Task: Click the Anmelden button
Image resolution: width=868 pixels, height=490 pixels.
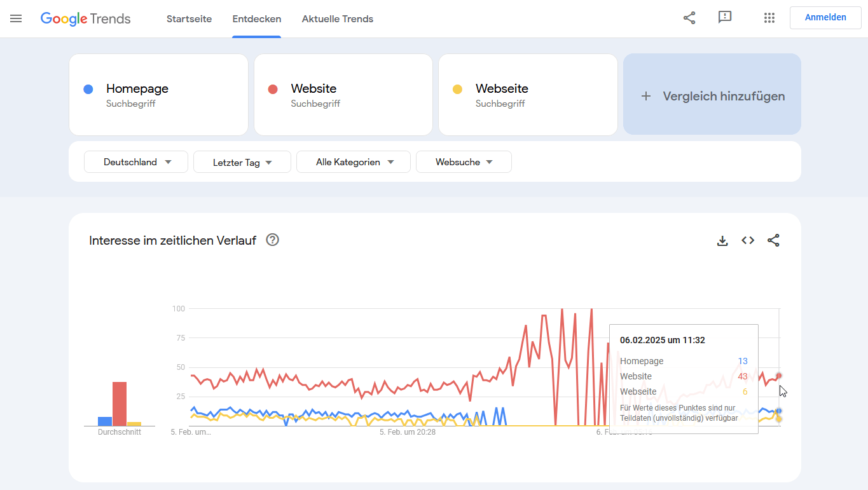Action: click(825, 18)
